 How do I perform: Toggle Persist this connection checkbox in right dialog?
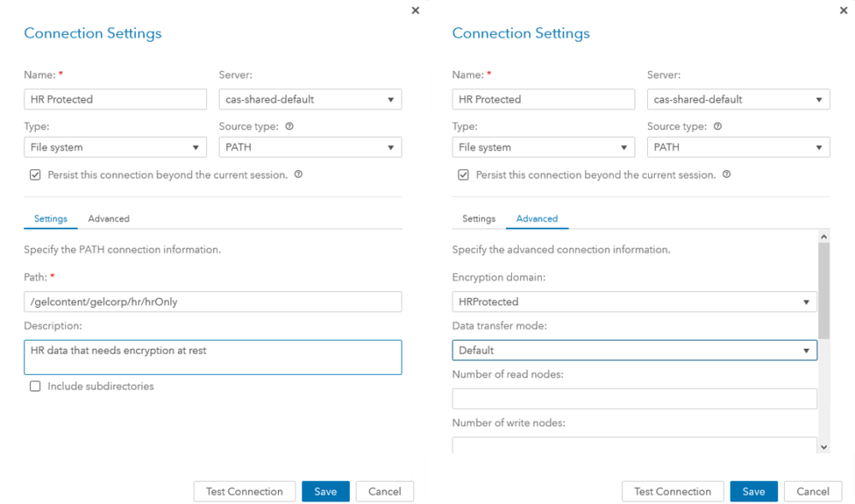click(463, 175)
